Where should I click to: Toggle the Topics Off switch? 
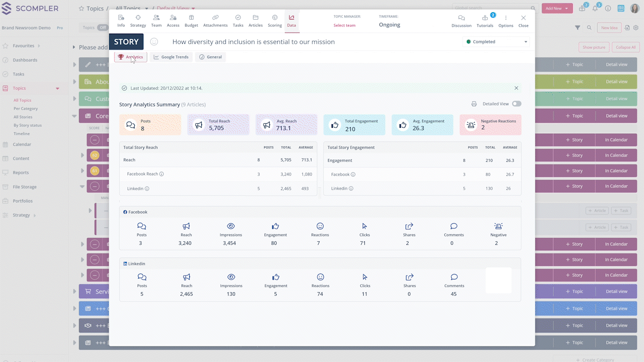[103, 28]
